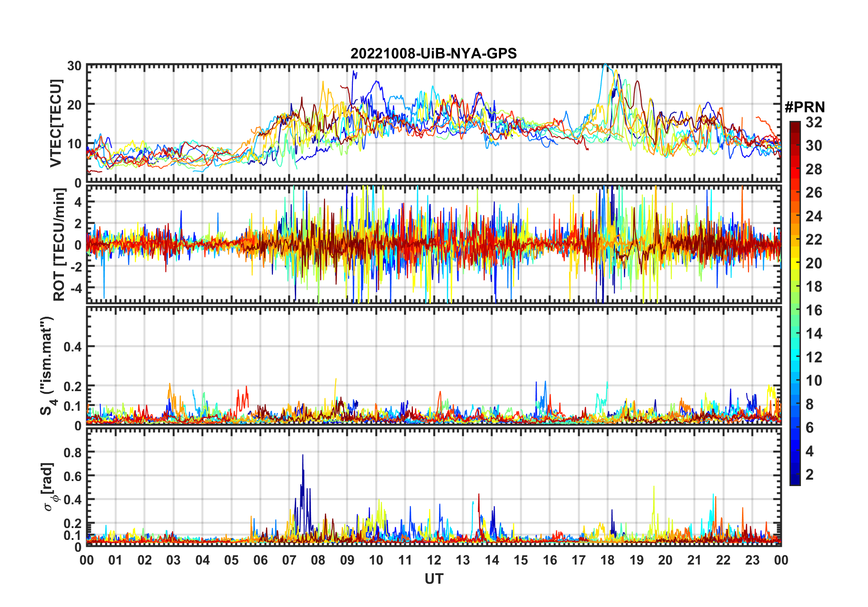868x607 pixels.
Task: Click PRN colorbar tick label 2
Action: [810, 475]
